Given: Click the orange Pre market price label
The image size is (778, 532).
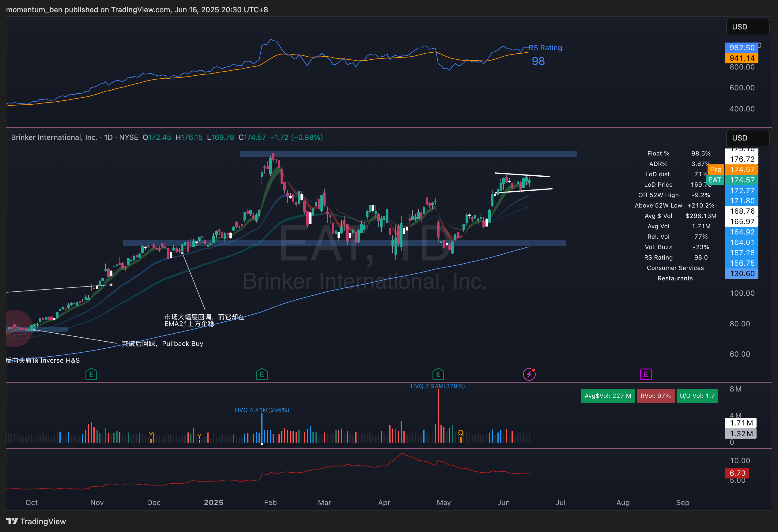Looking at the screenshot, I should [716, 169].
